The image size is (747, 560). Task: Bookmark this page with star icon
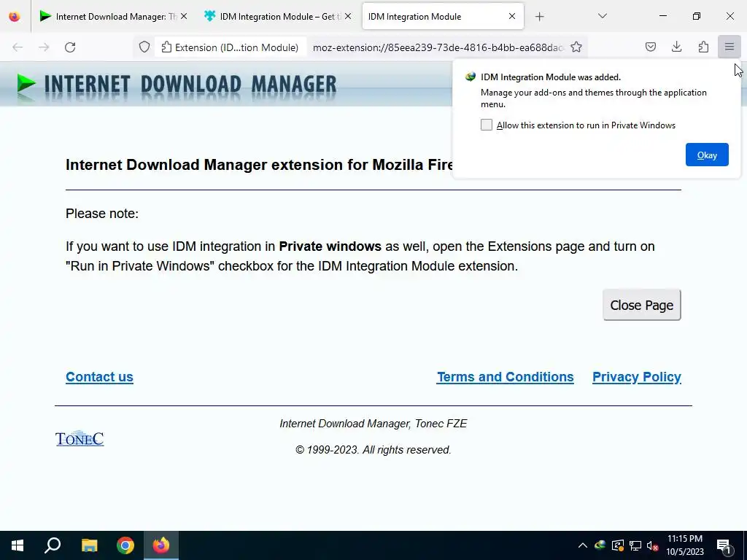pyautogui.click(x=576, y=47)
